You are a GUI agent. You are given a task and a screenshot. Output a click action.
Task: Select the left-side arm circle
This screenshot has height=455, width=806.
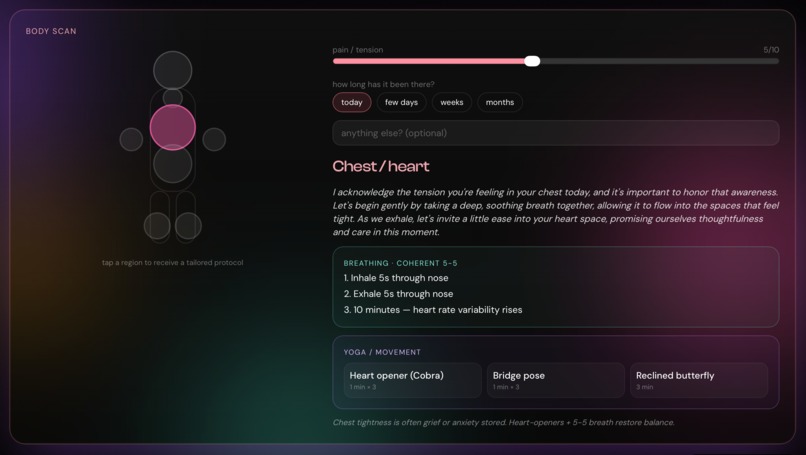click(131, 139)
